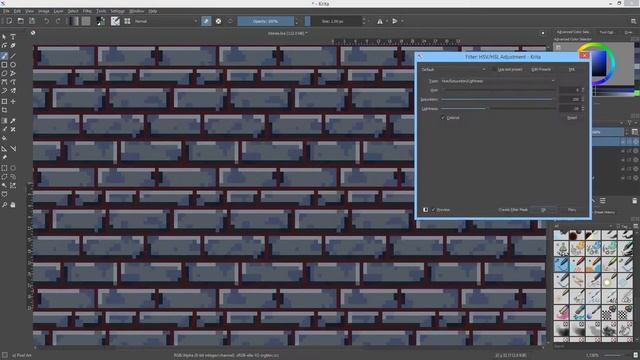Open the Help menu
The width and height of the screenshot is (640, 360).
pos(153,11)
